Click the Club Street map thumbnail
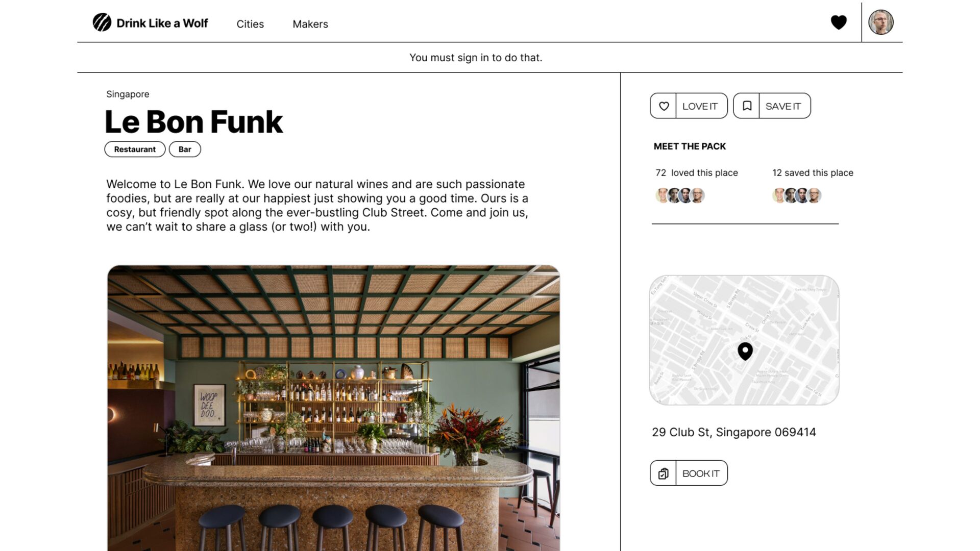 click(x=744, y=340)
